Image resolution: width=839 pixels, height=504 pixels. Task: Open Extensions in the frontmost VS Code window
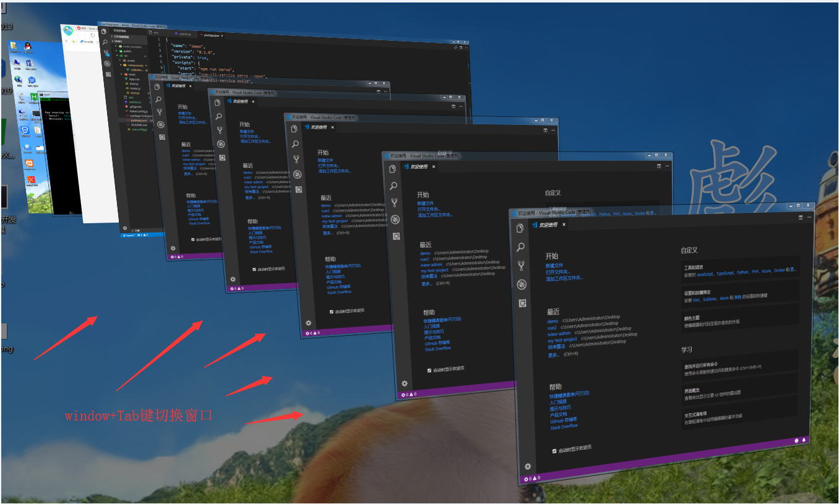(523, 303)
